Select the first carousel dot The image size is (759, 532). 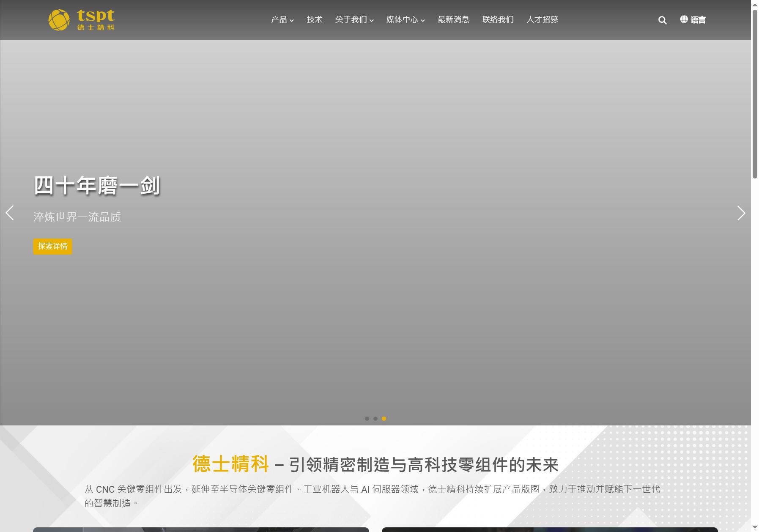tap(367, 419)
